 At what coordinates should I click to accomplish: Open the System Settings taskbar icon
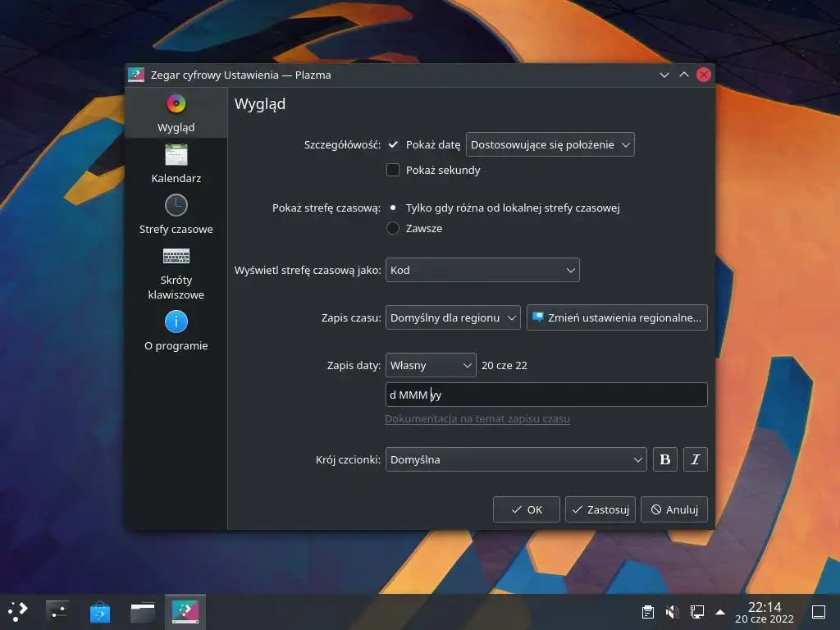click(x=57, y=611)
